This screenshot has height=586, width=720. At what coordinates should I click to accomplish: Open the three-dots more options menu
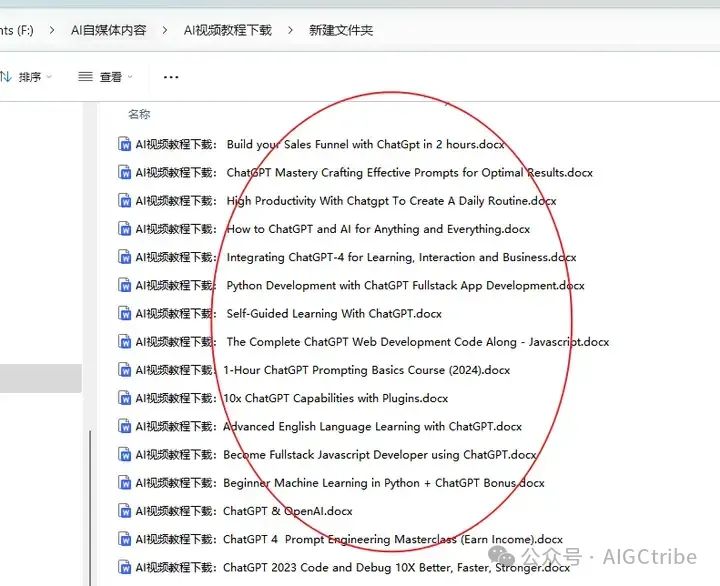(171, 77)
